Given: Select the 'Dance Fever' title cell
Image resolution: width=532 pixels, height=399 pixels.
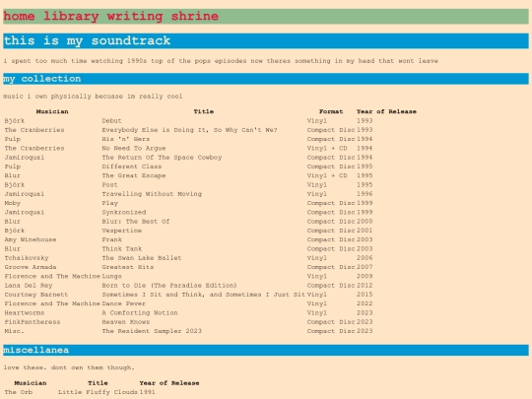Looking at the screenshot, I should 124,304.
